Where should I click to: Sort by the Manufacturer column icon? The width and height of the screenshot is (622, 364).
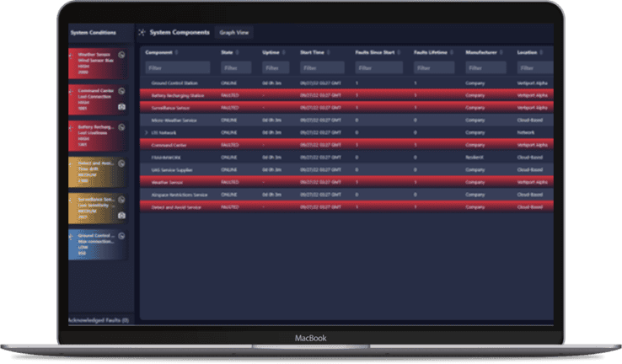[501, 52]
